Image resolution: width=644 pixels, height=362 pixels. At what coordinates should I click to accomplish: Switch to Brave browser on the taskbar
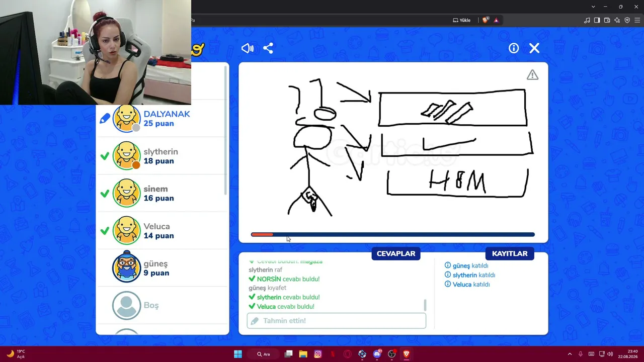click(x=407, y=354)
